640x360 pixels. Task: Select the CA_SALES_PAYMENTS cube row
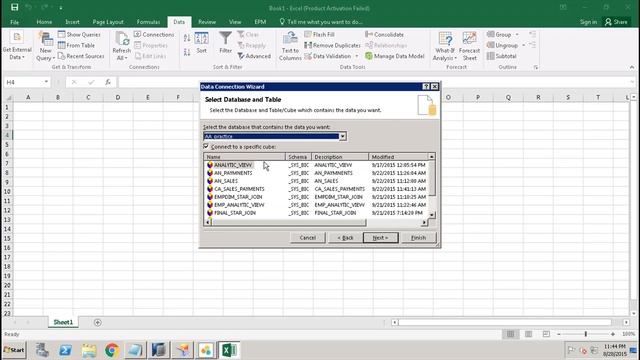(x=317, y=189)
